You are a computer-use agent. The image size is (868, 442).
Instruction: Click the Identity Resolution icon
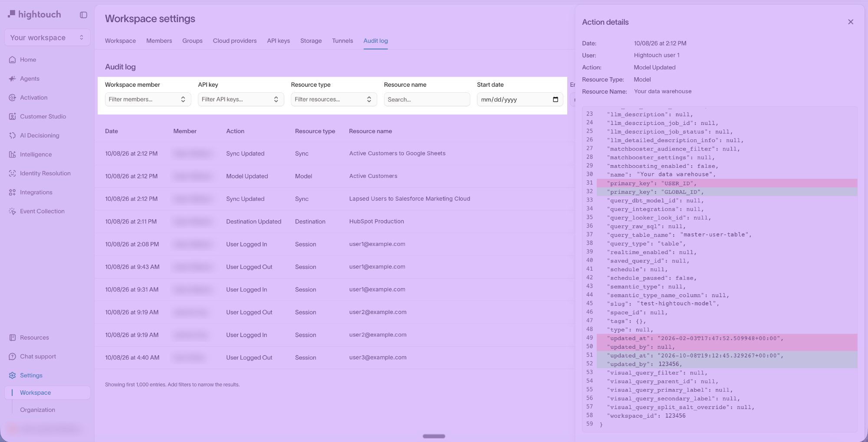(12, 173)
